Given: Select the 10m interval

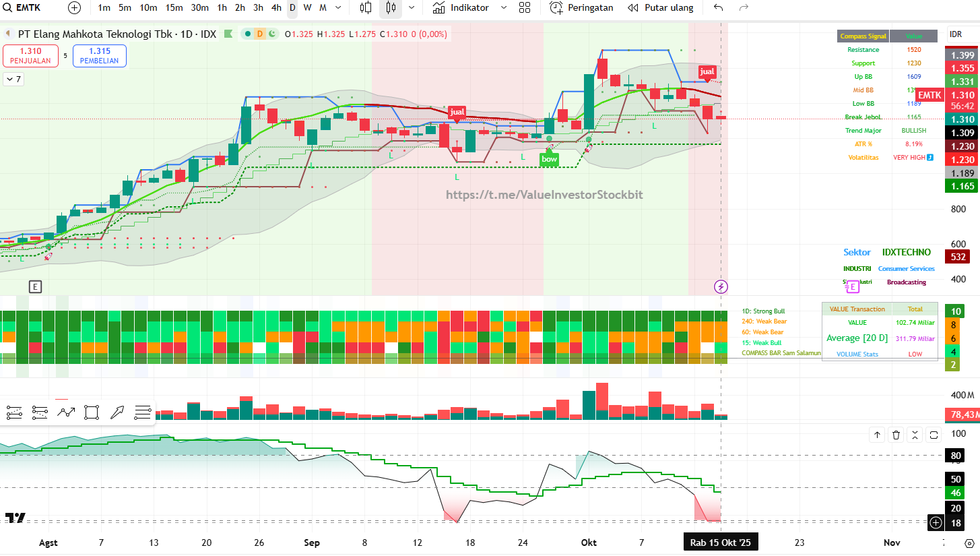Looking at the screenshot, I should click(148, 8).
